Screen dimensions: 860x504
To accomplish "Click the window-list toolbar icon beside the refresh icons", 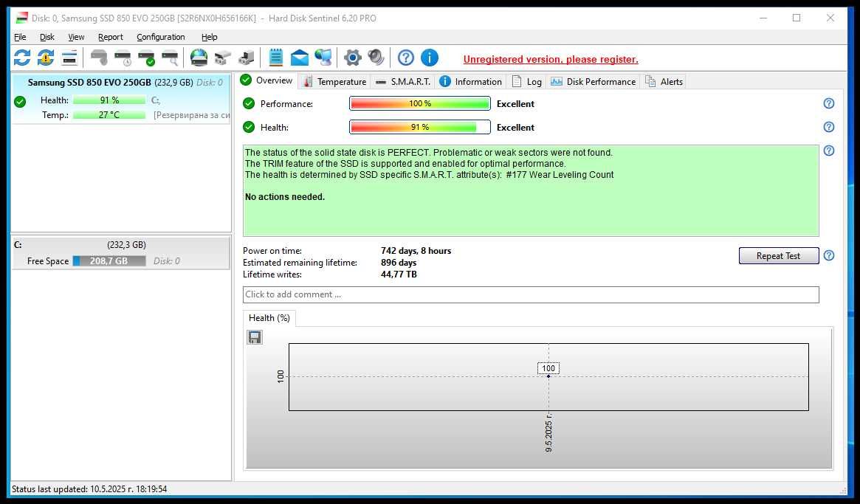I will tap(69, 57).
